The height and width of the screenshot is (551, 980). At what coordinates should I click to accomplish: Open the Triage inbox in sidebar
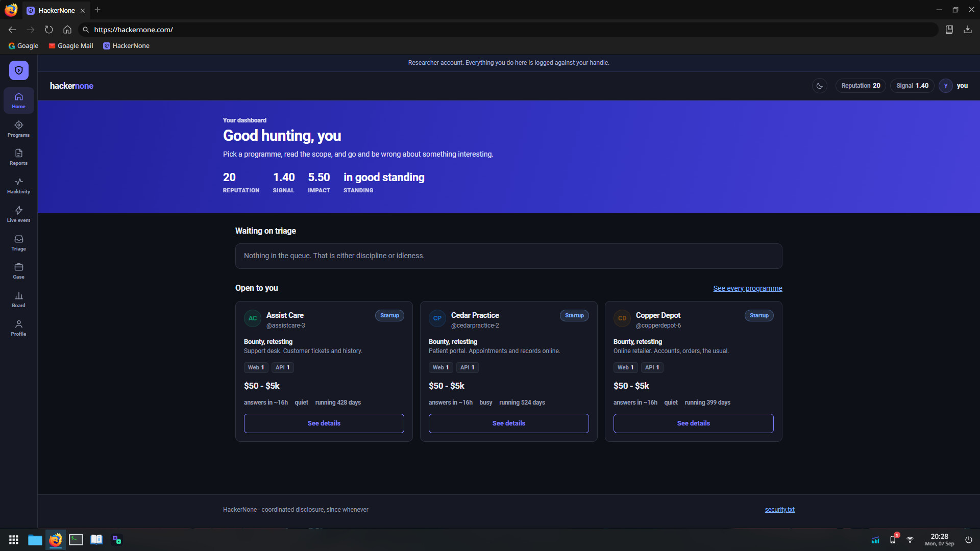pyautogui.click(x=19, y=243)
